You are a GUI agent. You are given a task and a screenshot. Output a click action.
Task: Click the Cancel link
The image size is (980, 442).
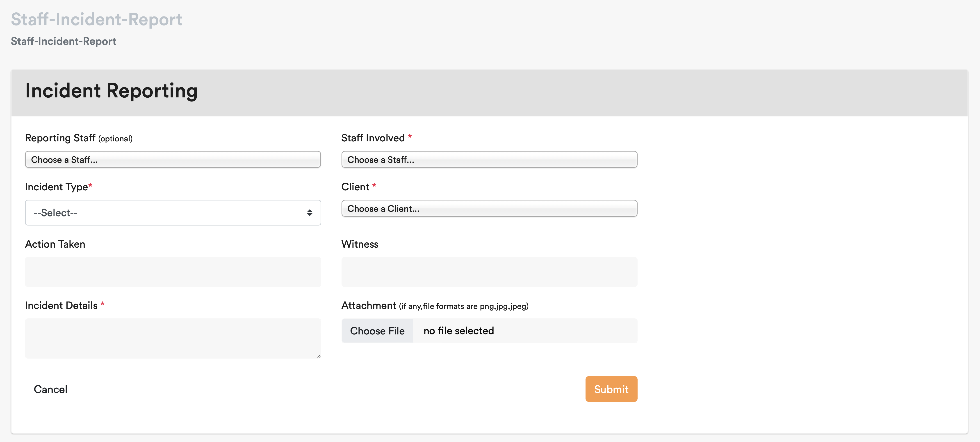click(51, 389)
